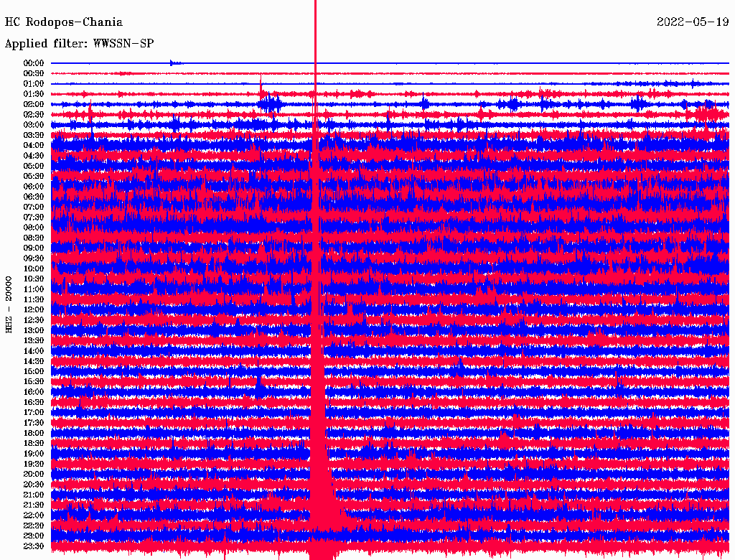The width and height of the screenshot is (735, 560).
Task: Click the 14:00 time label
Action: 34,351
